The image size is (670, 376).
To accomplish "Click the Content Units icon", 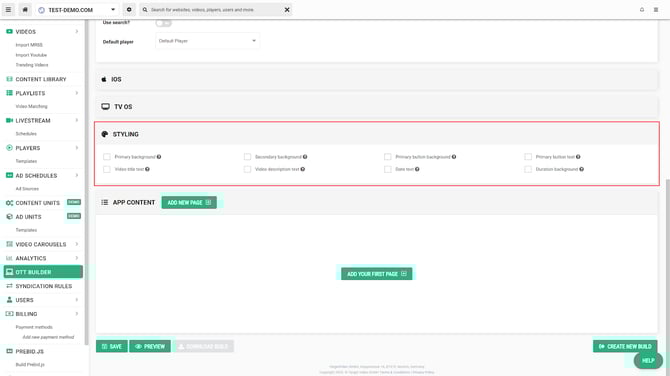I will pyautogui.click(x=9, y=203).
